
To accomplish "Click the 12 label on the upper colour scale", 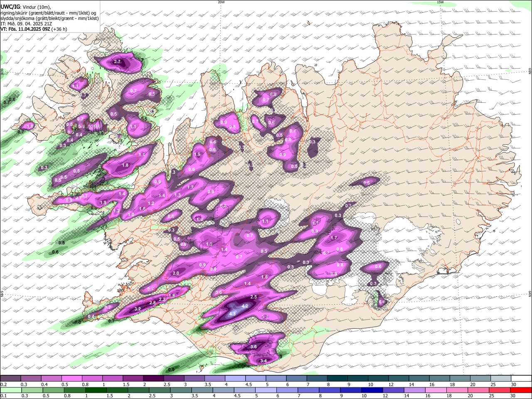I will point(390,384).
